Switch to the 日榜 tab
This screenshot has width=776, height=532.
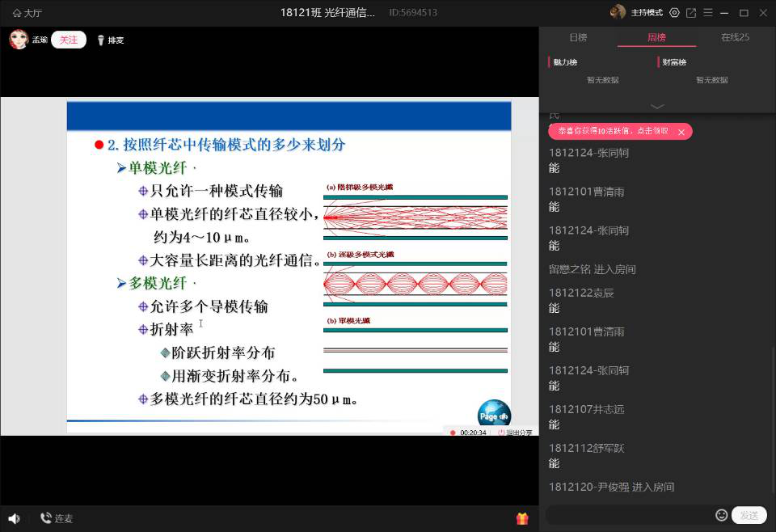tap(578, 37)
